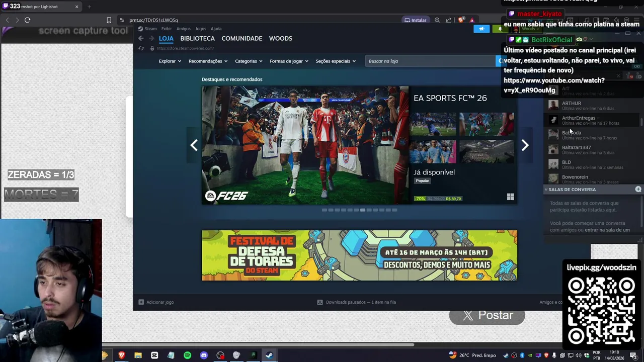This screenshot has height=362, width=644.
Task: Open Steam announcements megaphone button
Action: 481,29
